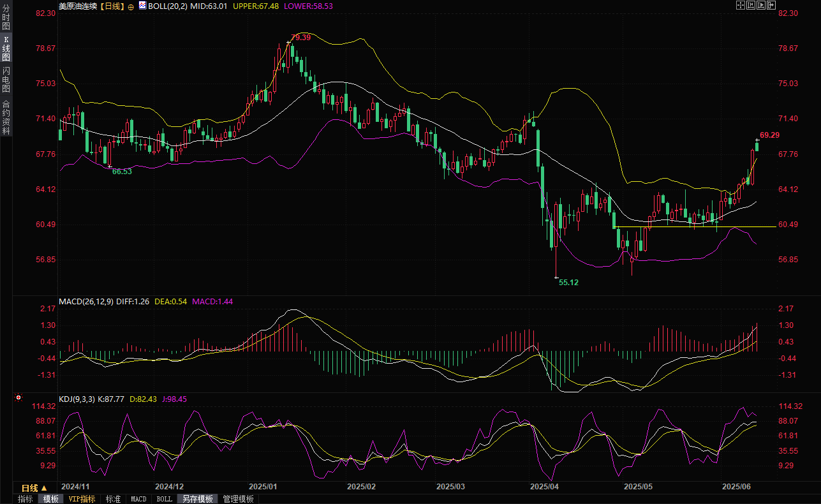The width and height of the screenshot is (821, 504).
Task: Click the 79.39 high price marker
Action: point(300,38)
